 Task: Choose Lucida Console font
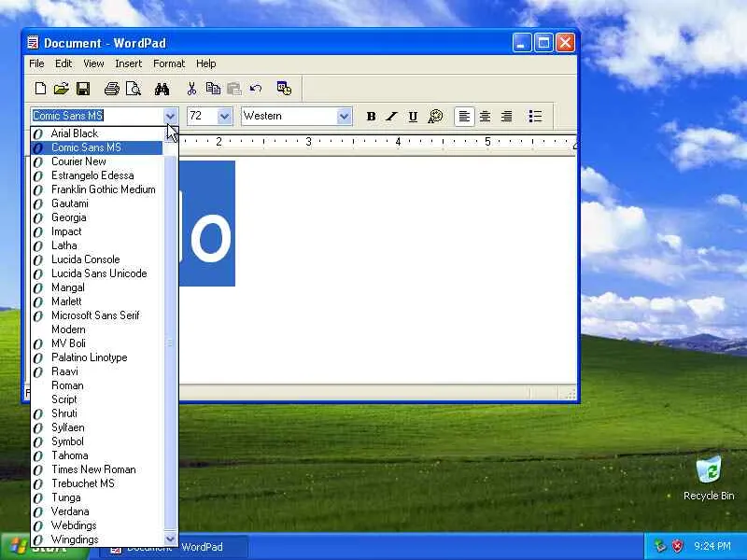point(97,259)
